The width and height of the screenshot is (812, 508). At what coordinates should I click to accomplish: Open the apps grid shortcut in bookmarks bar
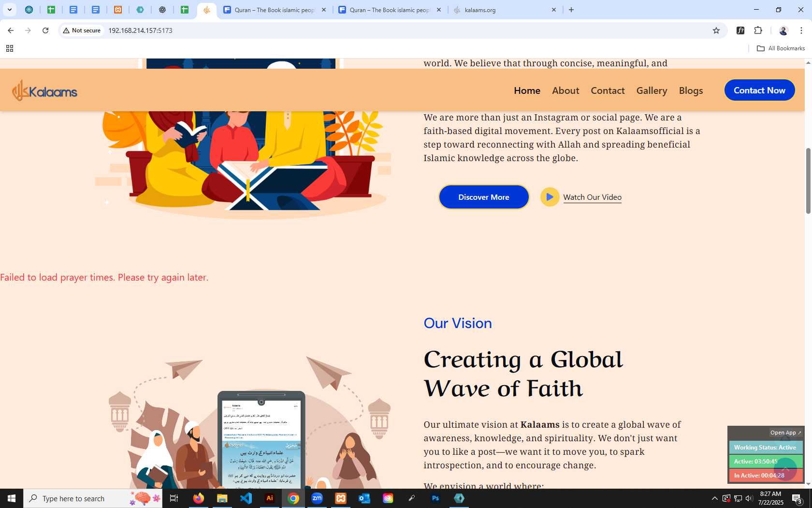[9, 48]
